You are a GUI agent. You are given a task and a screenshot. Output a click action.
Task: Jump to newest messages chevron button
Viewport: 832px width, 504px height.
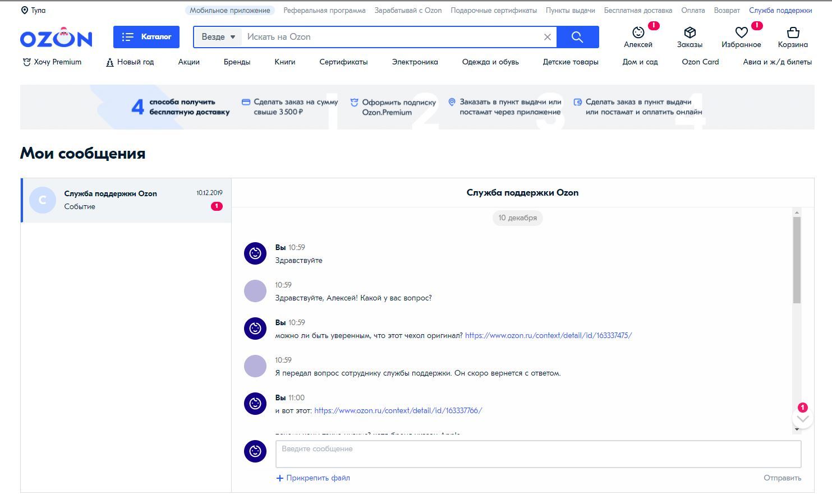coord(803,418)
